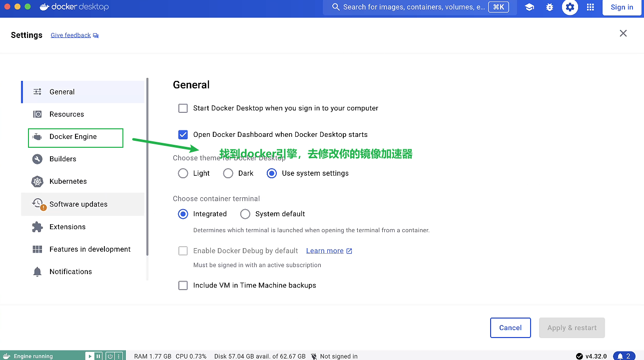Open the apps grid icon in header

pyautogui.click(x=591, y=7)
